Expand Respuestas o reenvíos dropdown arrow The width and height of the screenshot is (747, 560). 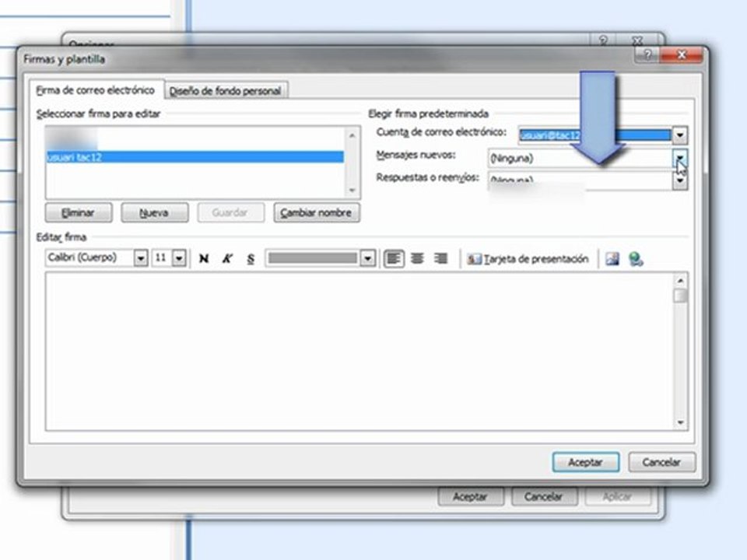pyautogui.click(x=680, y=180)
